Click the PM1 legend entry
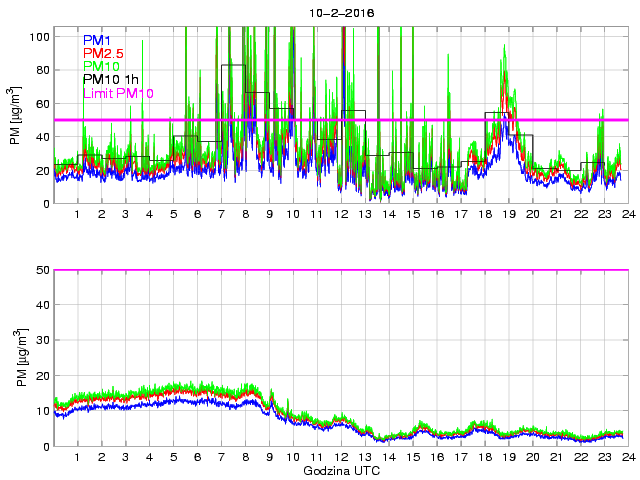The image size is (640, 480). click(x=96, y=40)
